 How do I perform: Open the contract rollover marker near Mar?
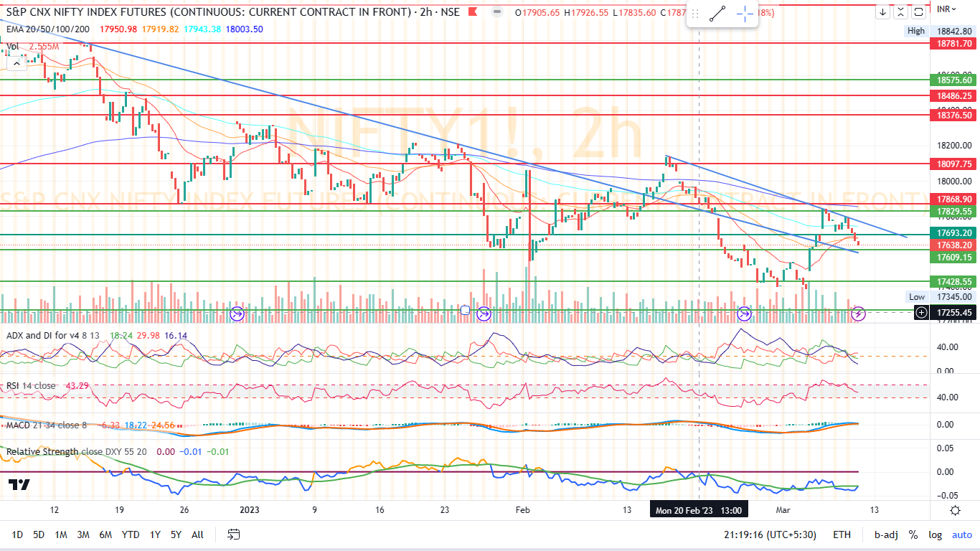click(745, 314)
